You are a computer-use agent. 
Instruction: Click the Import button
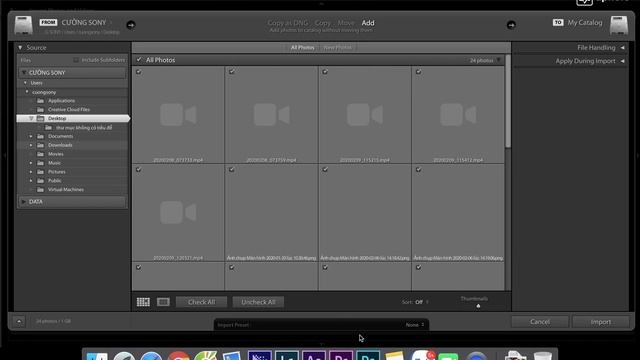tap(600, 322)
